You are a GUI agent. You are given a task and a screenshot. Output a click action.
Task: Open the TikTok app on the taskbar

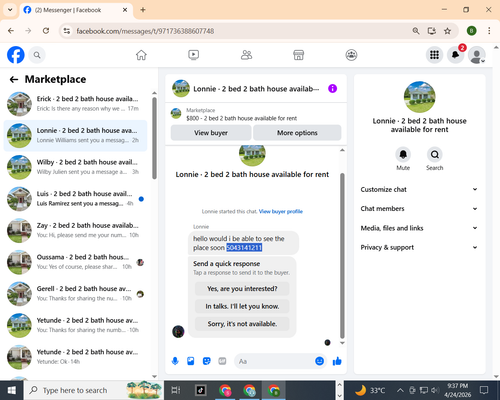(200, 390)
